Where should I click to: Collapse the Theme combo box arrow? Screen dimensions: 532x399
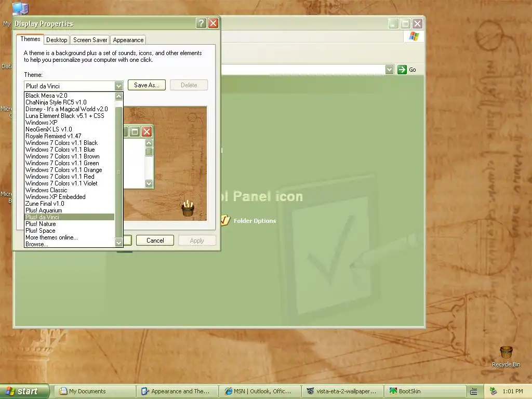tap(118, 86)
